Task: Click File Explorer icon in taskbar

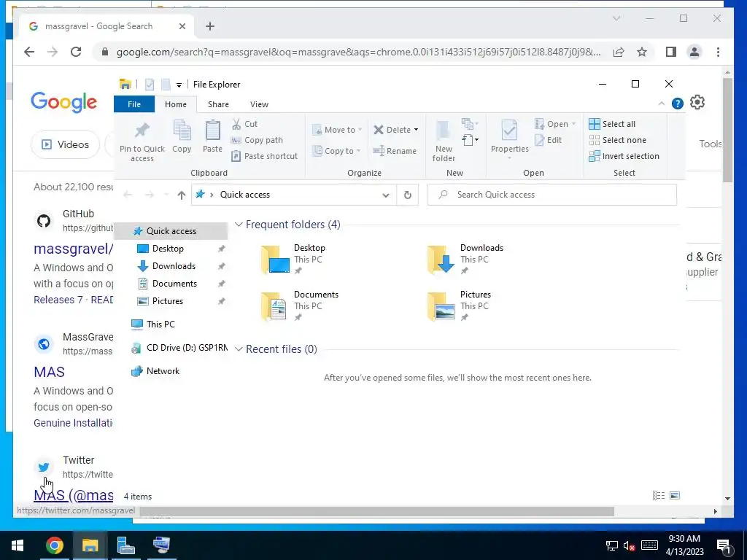Action: click(90, 545)
